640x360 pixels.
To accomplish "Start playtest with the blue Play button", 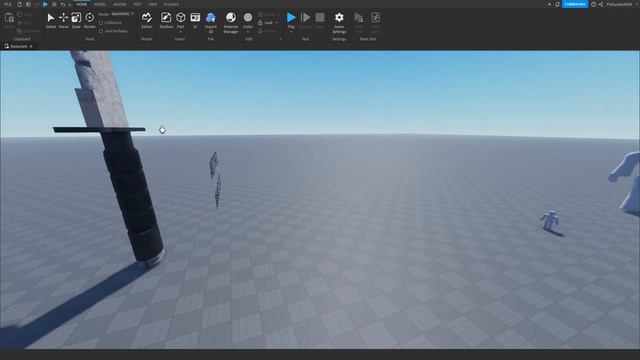I will 291,18.
